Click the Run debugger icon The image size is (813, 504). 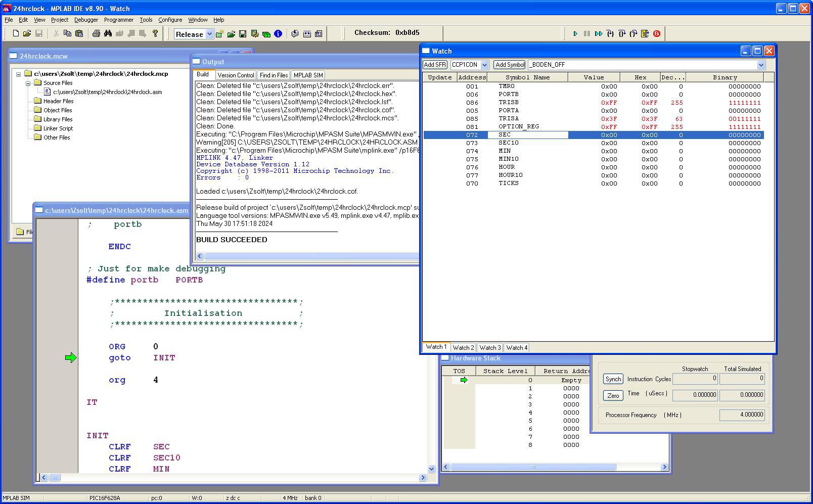coord(575,34)
